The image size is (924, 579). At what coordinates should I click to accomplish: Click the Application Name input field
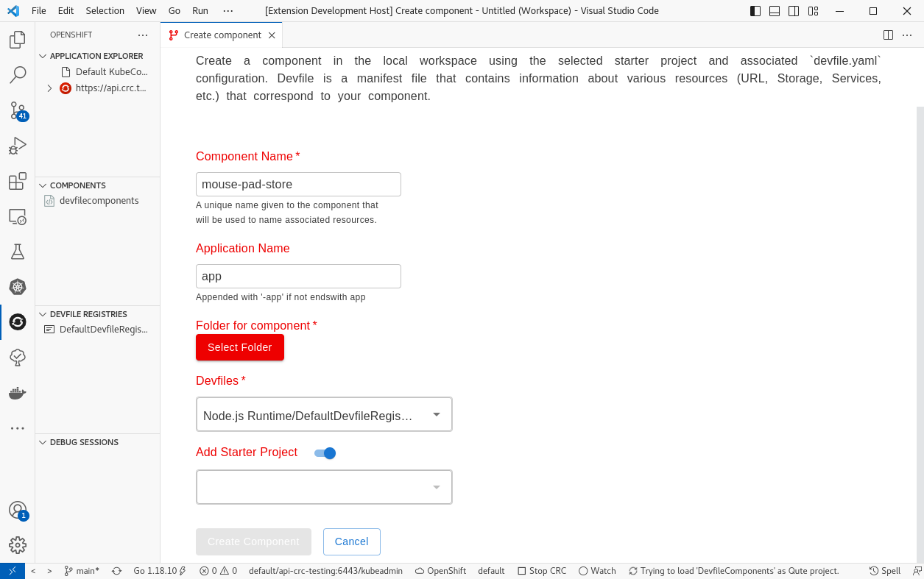click(298, 276)
